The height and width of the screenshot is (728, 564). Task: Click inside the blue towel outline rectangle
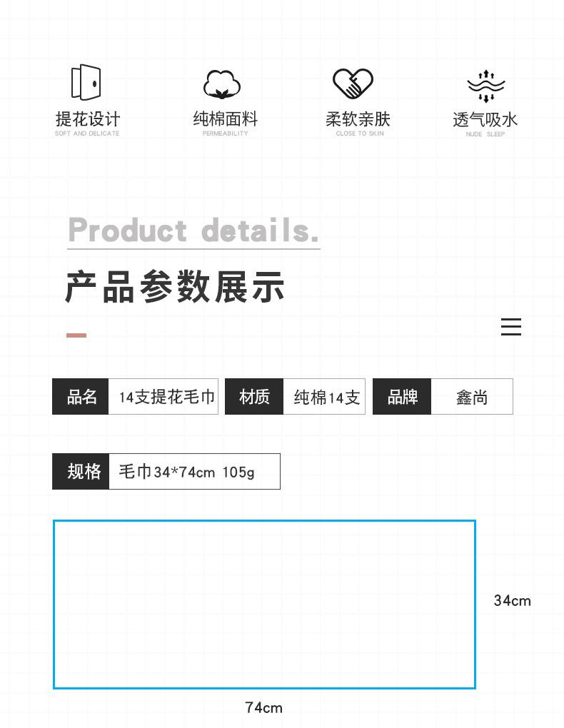[264, 605]
